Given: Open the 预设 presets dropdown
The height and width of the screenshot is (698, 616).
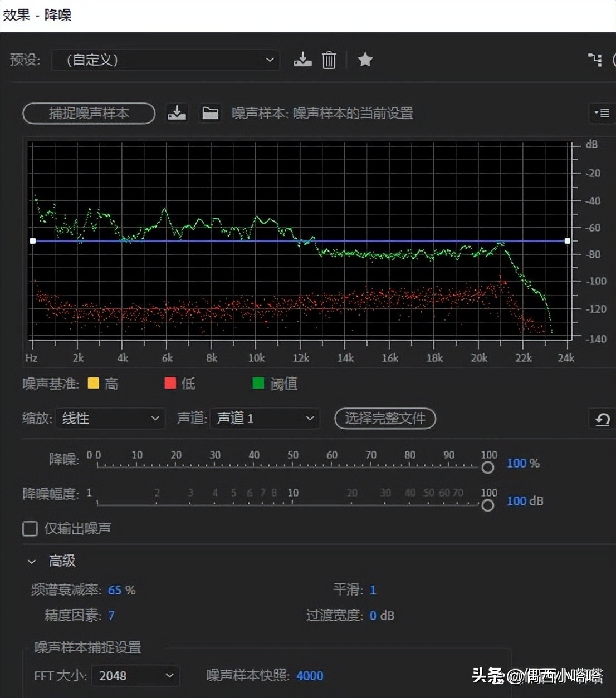Looking at the screenshot, I should click(x=165, y=60).
